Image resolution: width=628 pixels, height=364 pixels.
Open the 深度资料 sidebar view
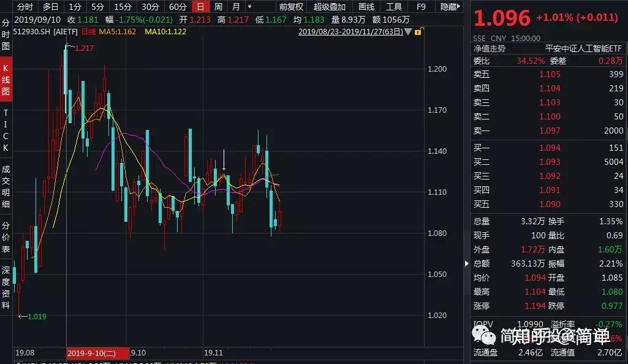(x=6, y=287)
